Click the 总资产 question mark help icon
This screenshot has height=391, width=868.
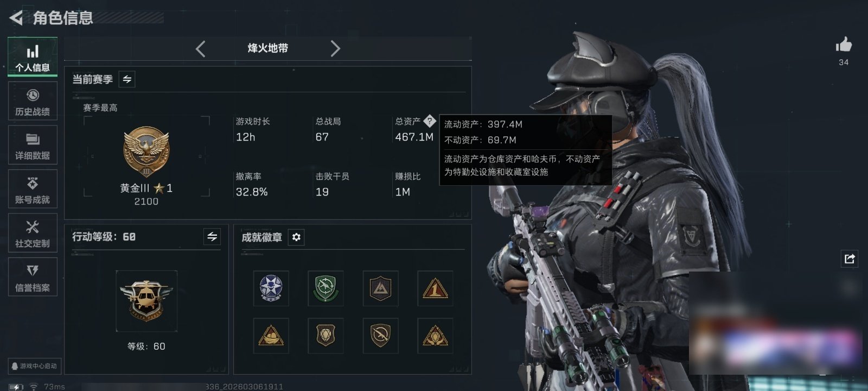click(430, 121)
